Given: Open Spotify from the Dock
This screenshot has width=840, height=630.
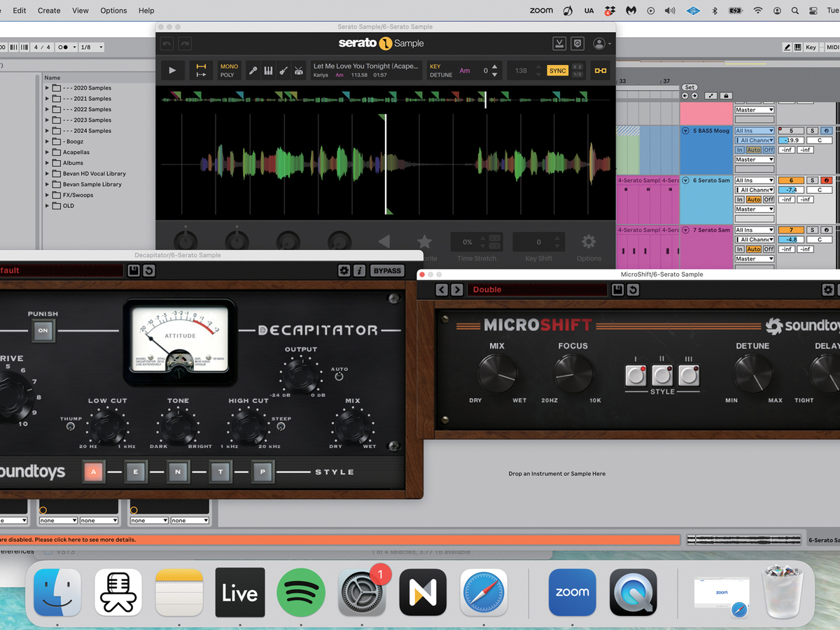Looking at the screenshot, I should [301, 592].
